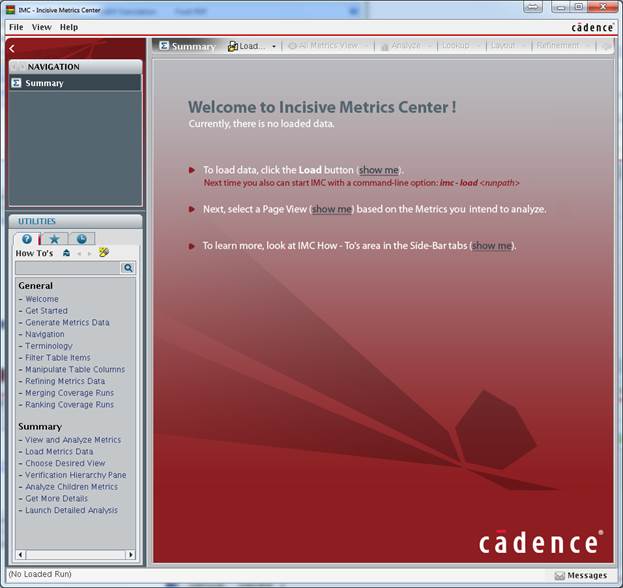Click right arrow of How To's horizontal scrollbar
The height and width of the screenshot is (588, 623).
pos(131,554)
